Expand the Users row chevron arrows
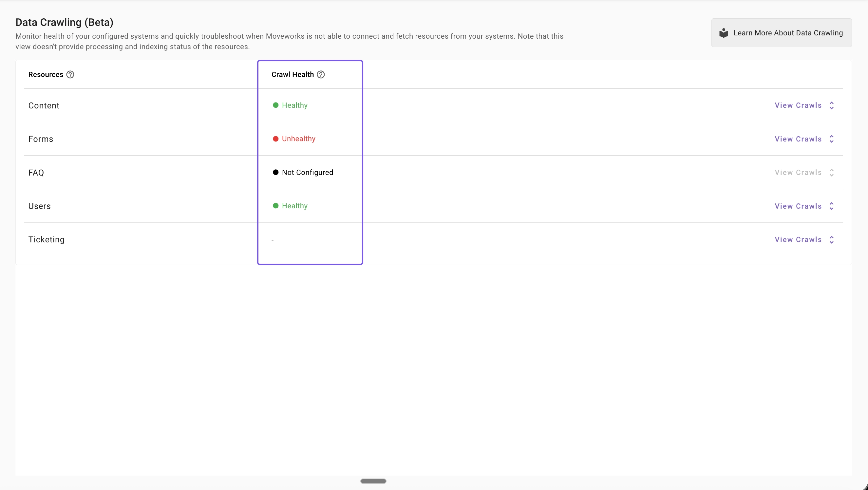The height and width of the screenshot is (490, 868). tap(832, 206)
